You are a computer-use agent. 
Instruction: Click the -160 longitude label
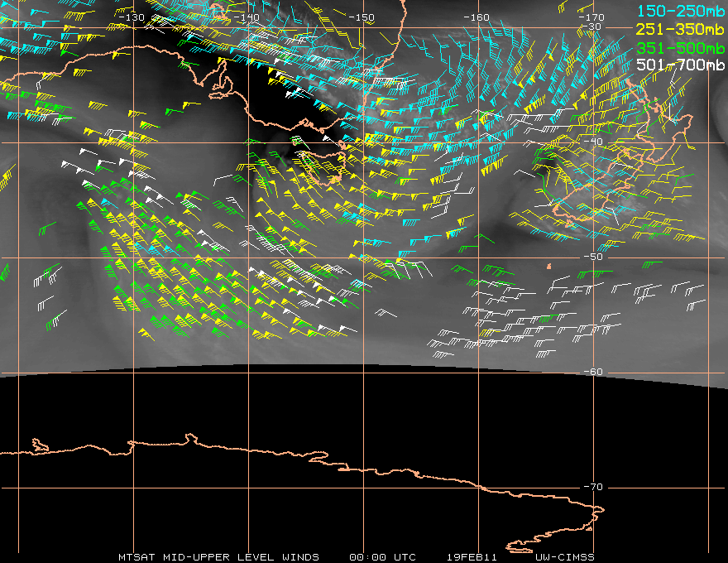pyautogui.click(x=477, y=17)
